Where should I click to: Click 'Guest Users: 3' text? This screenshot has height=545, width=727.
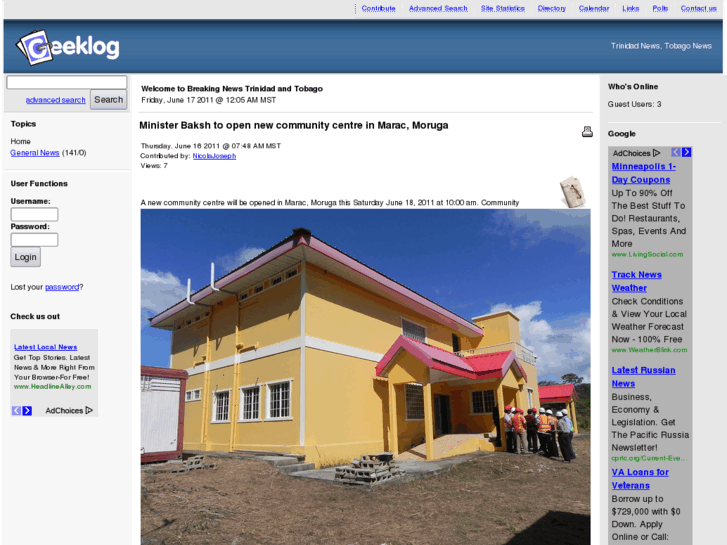(x=635, y=104)
